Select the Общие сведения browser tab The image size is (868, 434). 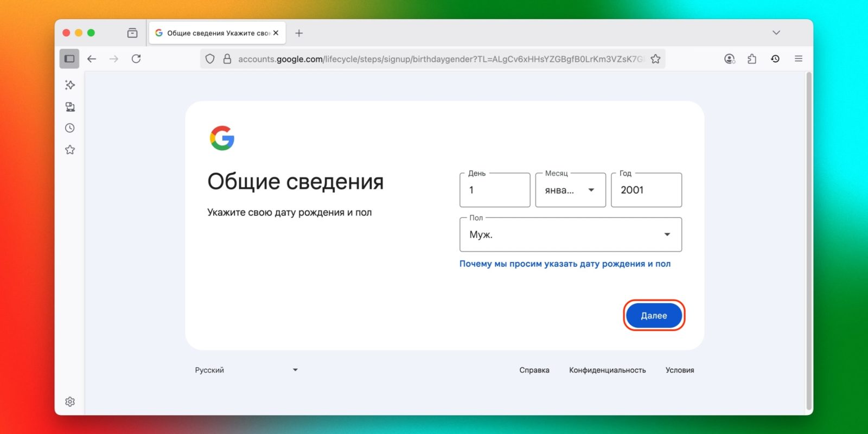tap(218, 33)
